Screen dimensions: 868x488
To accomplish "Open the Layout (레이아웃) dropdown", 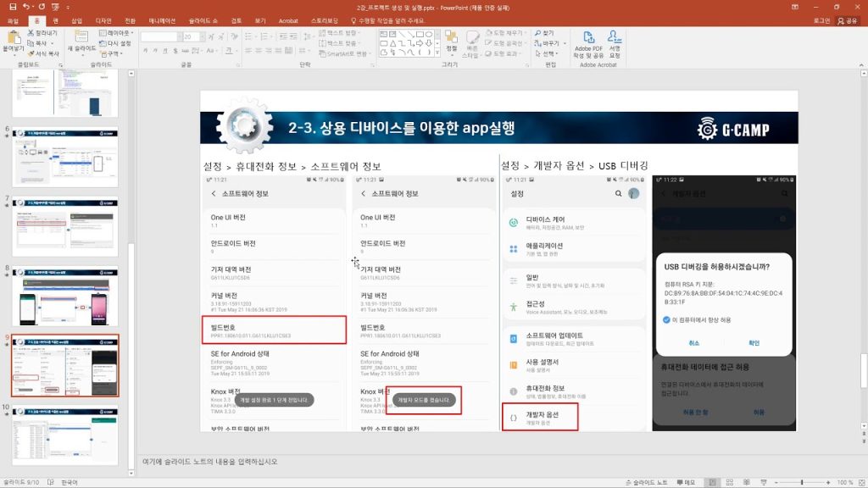I will pyautogui.click(x=114, y=32).
